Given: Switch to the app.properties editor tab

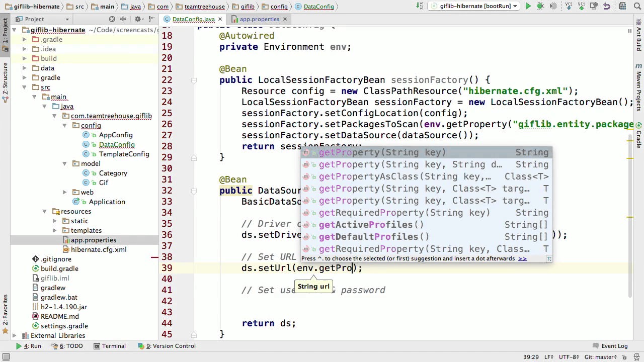Looking at the screenshot, I should point(259,19).
